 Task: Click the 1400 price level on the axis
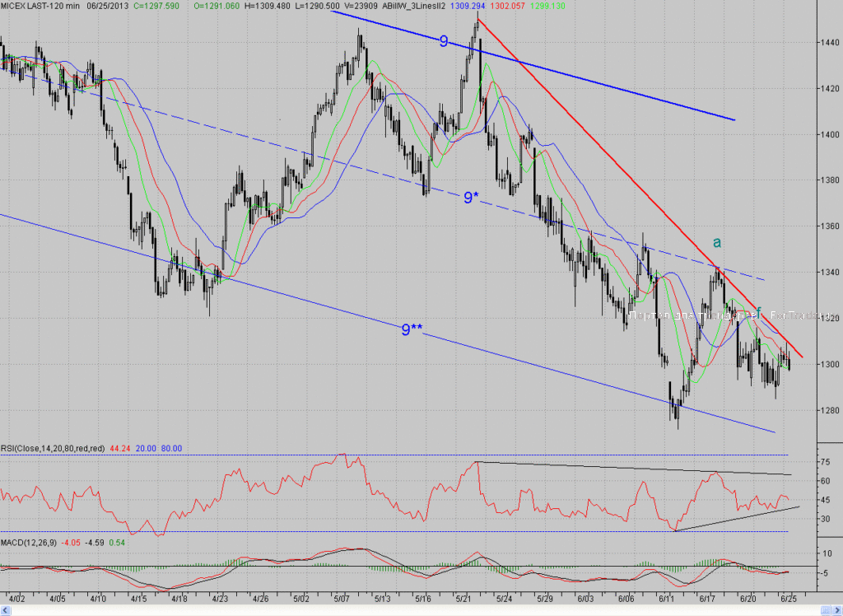coord(829,134)
